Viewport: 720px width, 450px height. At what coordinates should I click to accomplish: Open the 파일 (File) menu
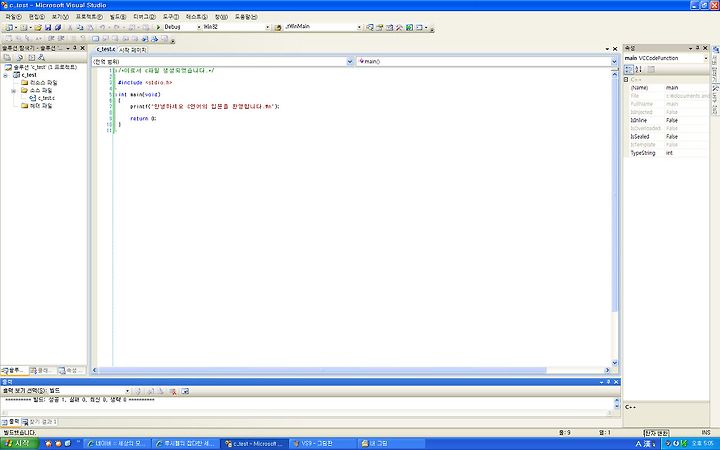coord(13,17)
